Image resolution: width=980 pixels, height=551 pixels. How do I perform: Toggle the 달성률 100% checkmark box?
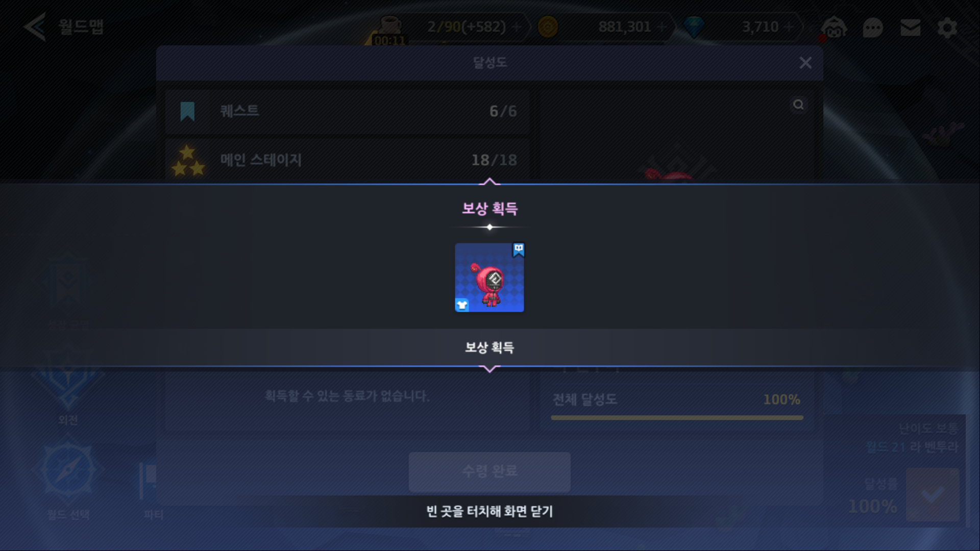pyautogui.click(x=933, y=494)
